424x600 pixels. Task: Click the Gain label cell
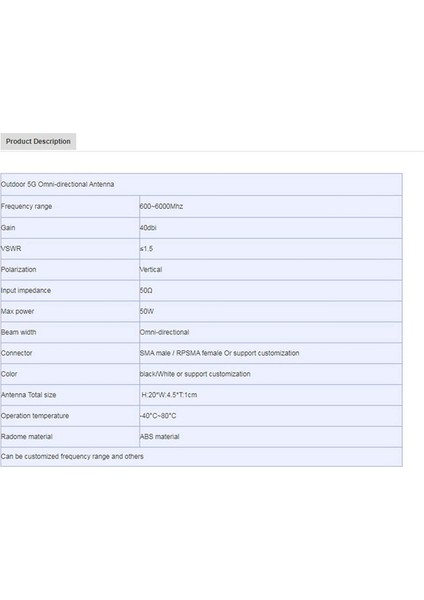[70, 228]
